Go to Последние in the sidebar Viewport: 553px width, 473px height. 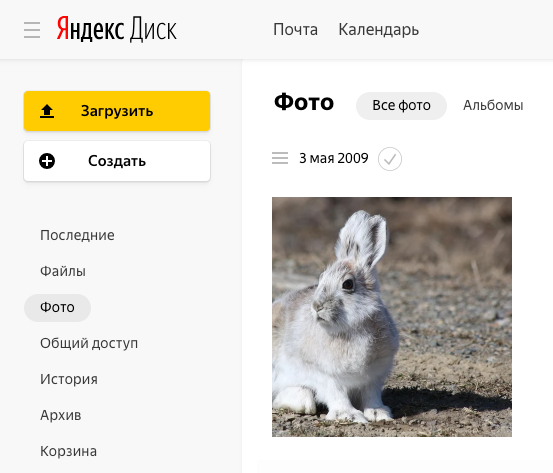coord(77,235)
